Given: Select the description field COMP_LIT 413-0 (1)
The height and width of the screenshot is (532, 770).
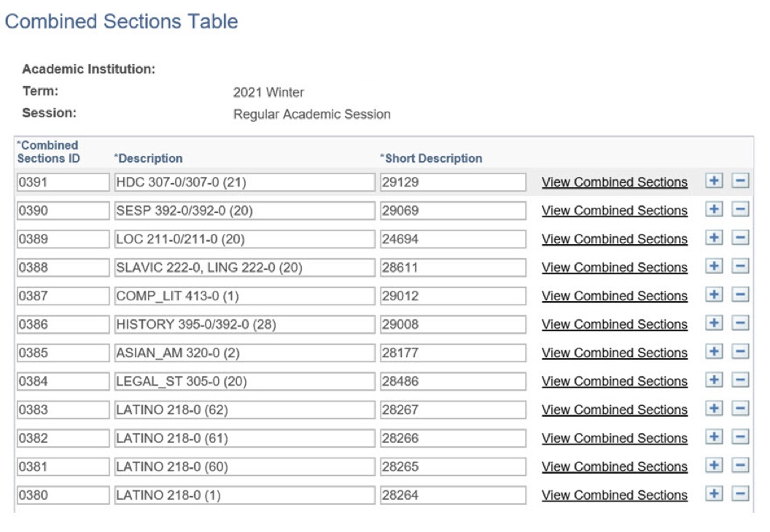Looking at the screenshot, I should (x=244, y=296).
